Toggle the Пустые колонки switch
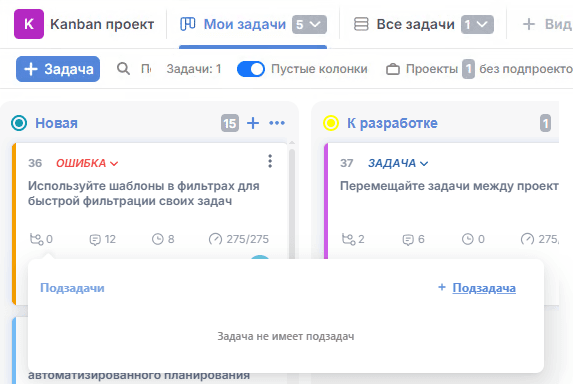This screenshot has height=384, width=573. pos(251,69)
